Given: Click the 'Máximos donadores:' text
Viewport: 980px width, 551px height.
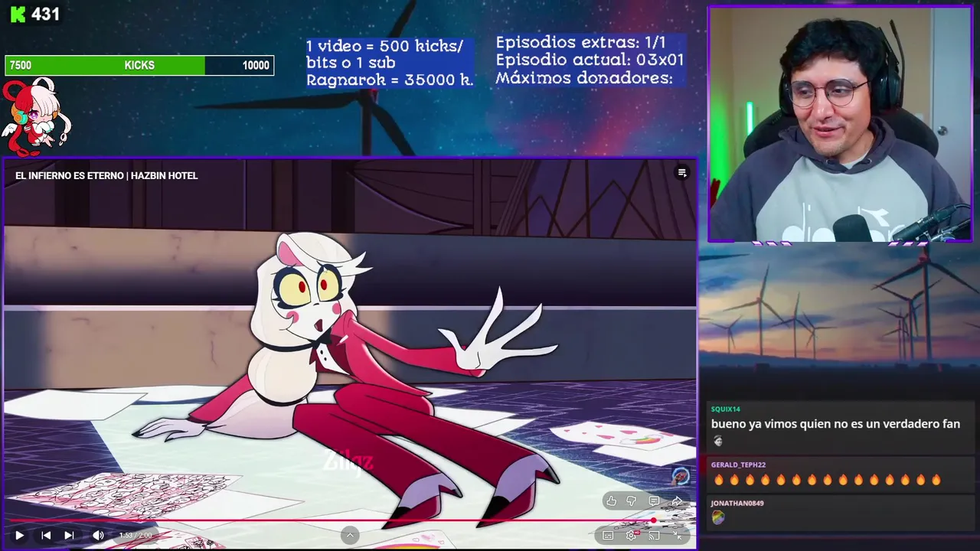Looking at the screenshot, I should (x=584, y=78).
